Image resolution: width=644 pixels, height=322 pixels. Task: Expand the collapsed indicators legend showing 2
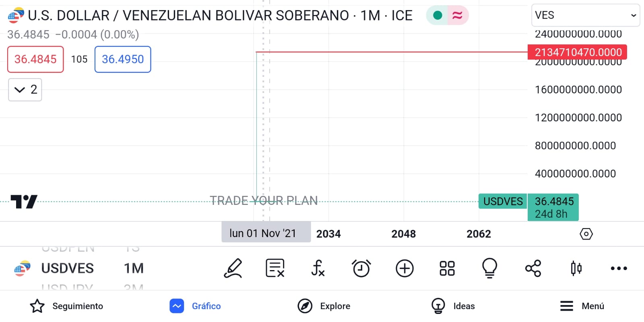click(x=25, y=89)
